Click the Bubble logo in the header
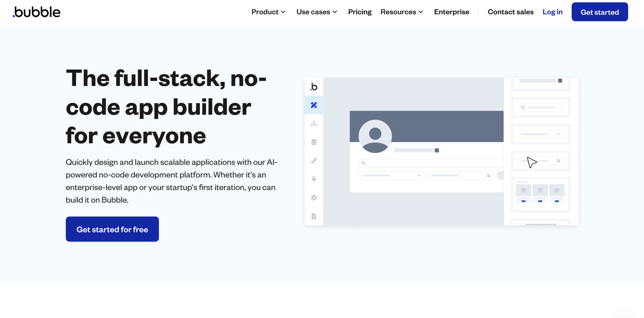This screenshot has height=318, width=644. pos(36,12)
